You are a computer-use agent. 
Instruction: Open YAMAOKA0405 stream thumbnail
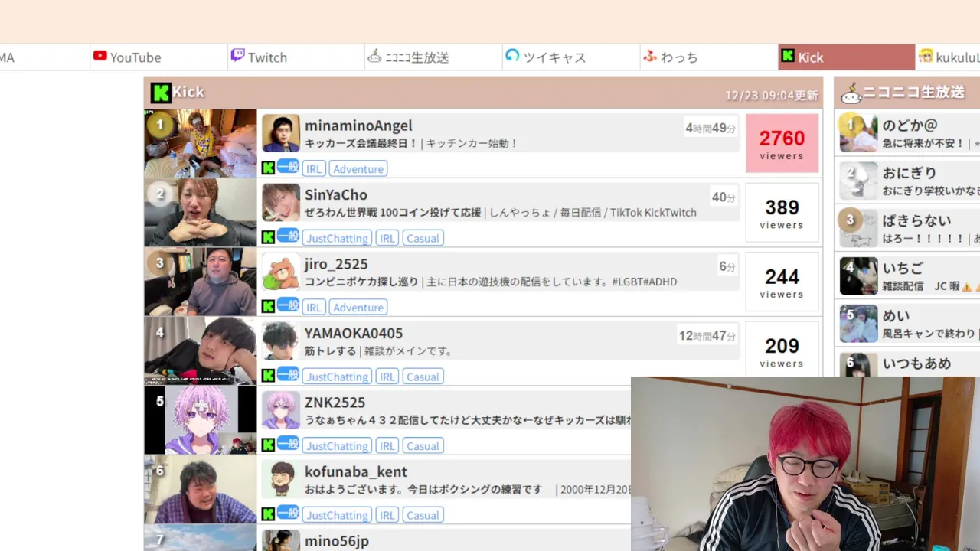pyautogui.click(x=201, y=351)
